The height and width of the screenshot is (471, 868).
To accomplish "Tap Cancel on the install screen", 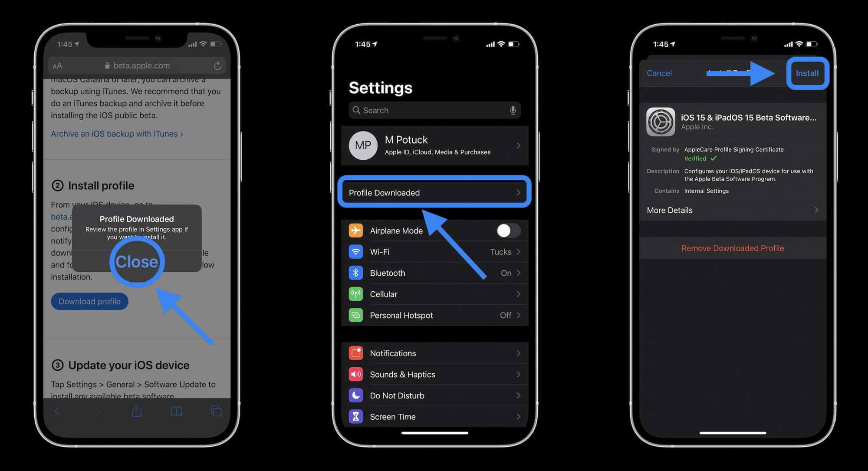I will tap(659, 73).
